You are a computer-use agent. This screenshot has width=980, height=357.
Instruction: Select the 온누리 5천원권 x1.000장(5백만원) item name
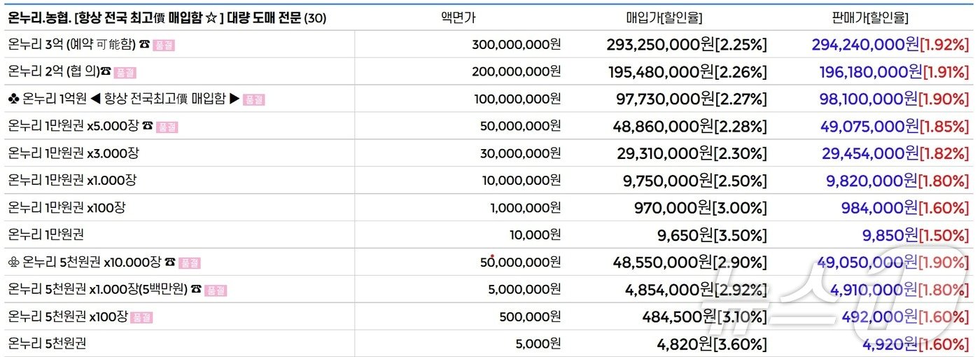[x=98, y=290]
